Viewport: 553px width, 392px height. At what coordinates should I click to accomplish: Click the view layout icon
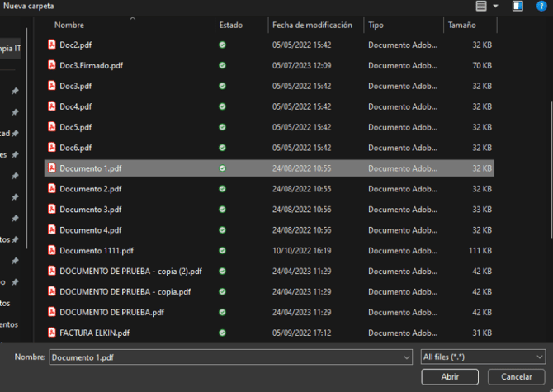tap(481, 6)
